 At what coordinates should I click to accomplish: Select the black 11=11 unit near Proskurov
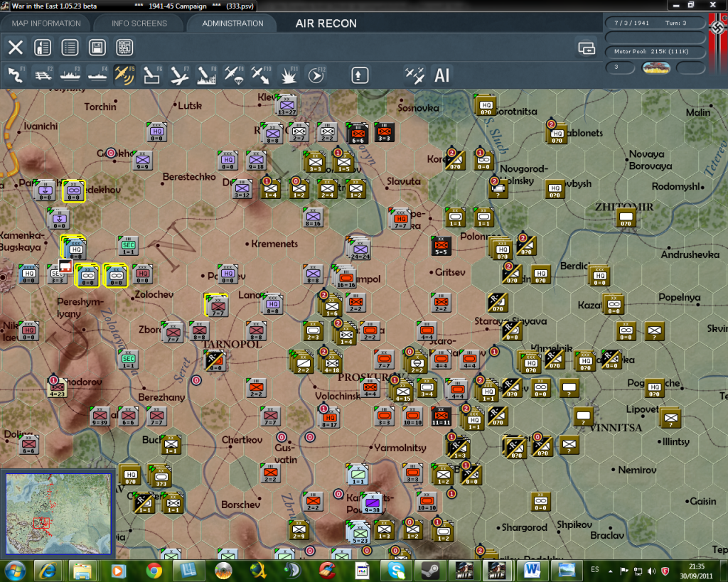pyautogui.click(x=441, y=416)
